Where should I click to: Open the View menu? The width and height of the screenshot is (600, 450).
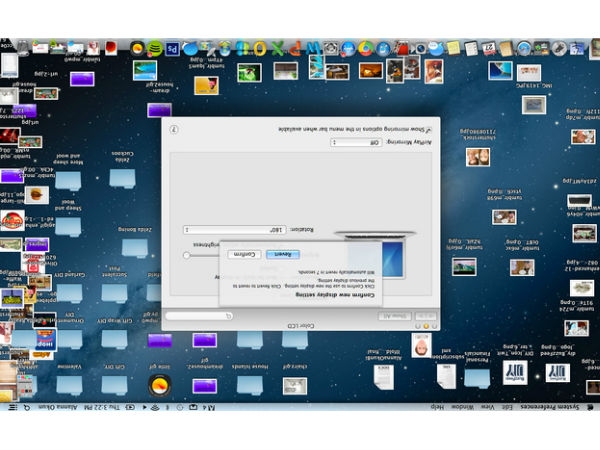[487, 407]
